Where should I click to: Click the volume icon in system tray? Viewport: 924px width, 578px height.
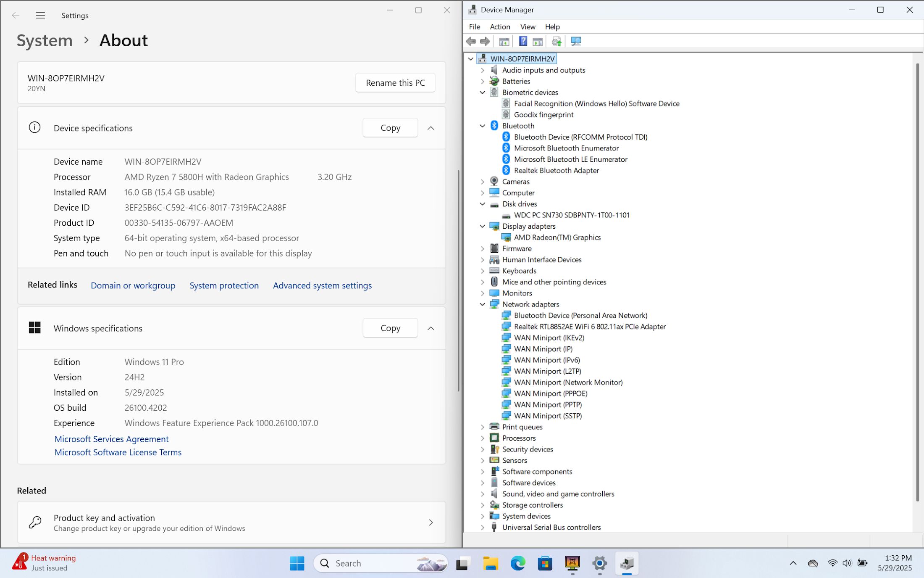[x=847, y=563]
